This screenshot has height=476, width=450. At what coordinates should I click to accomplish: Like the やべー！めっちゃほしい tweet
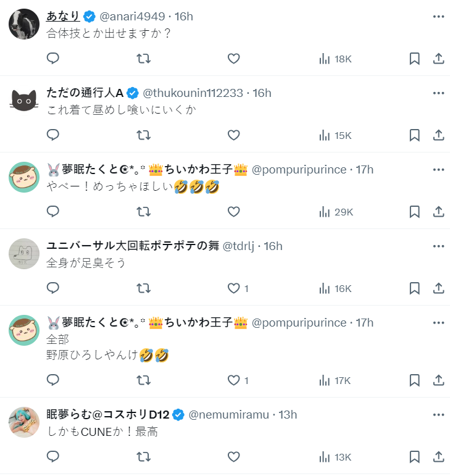(233, 212)
